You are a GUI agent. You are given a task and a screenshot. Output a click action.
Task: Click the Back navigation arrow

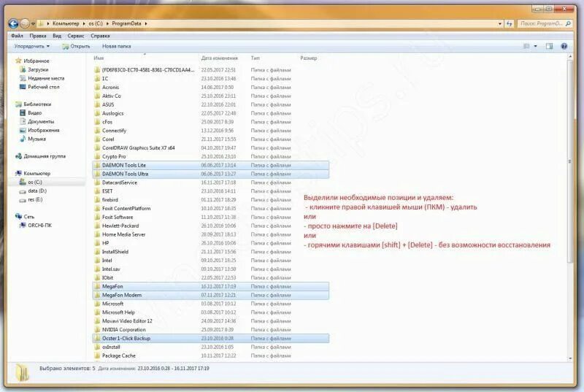(13, 24)
